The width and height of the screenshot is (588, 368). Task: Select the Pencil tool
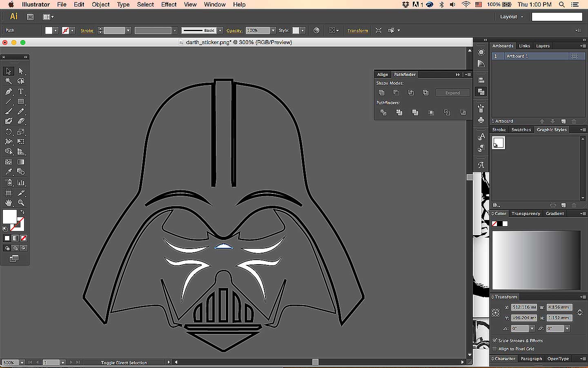21,111
